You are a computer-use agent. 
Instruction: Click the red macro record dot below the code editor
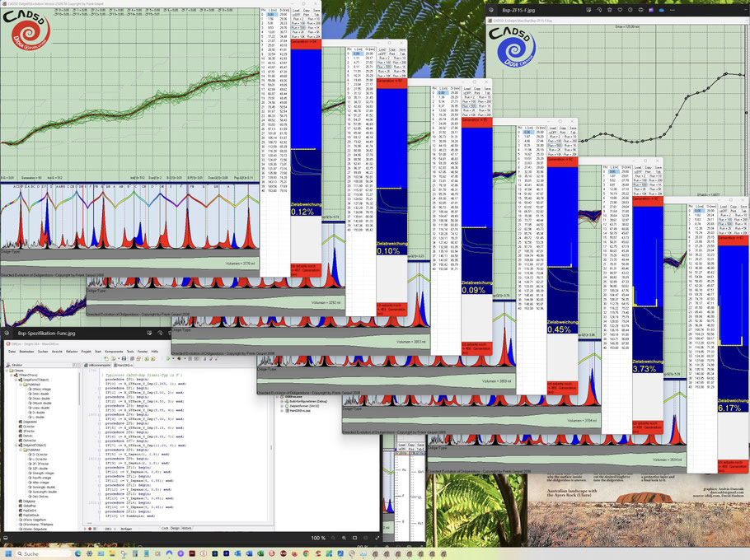point(90,527)
